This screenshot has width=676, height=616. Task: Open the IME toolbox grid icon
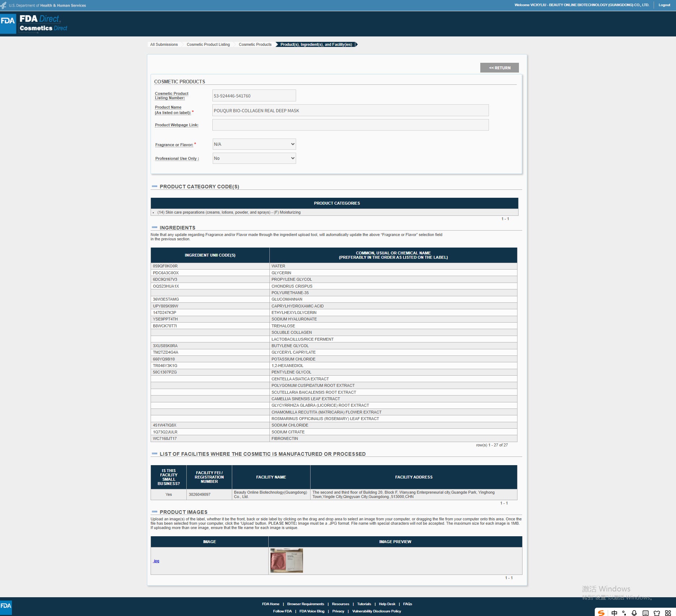click(x=668, y=613)
